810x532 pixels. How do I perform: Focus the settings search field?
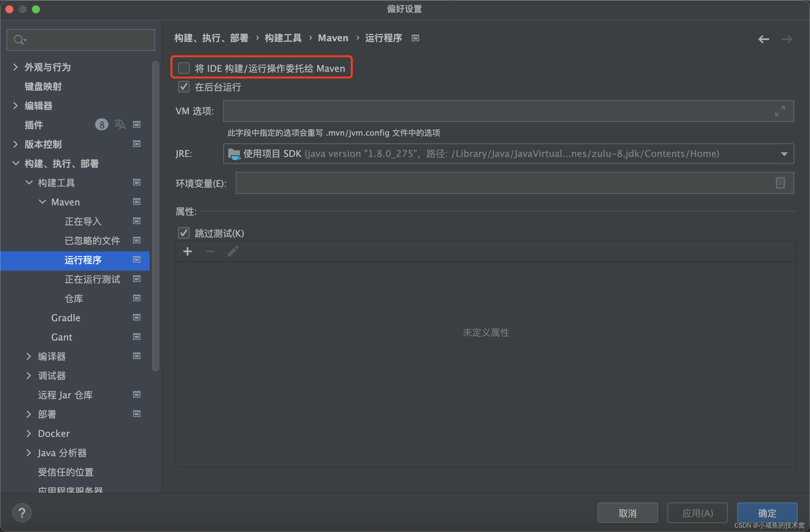tap(81, 40)
